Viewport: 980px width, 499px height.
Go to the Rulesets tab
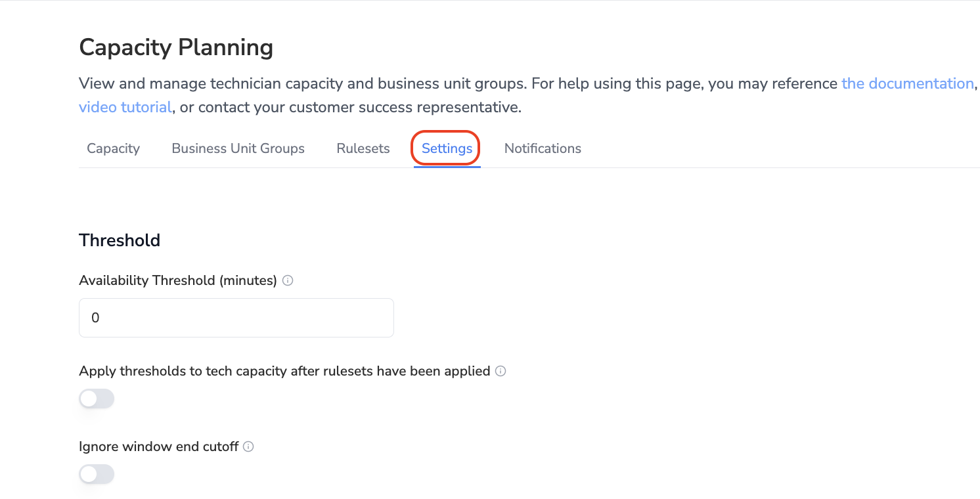(x=363, y=148)
